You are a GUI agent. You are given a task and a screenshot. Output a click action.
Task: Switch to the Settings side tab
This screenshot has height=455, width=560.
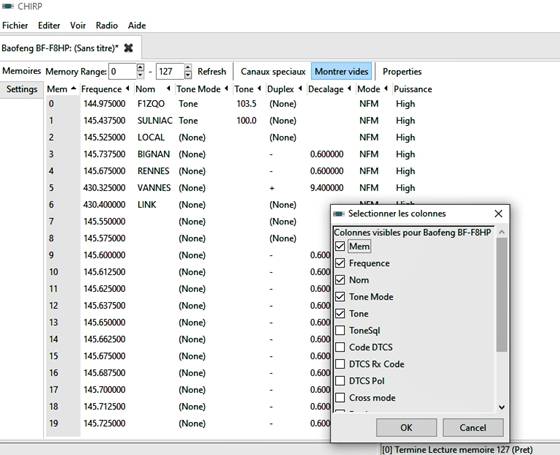click(x=22, y=89)
